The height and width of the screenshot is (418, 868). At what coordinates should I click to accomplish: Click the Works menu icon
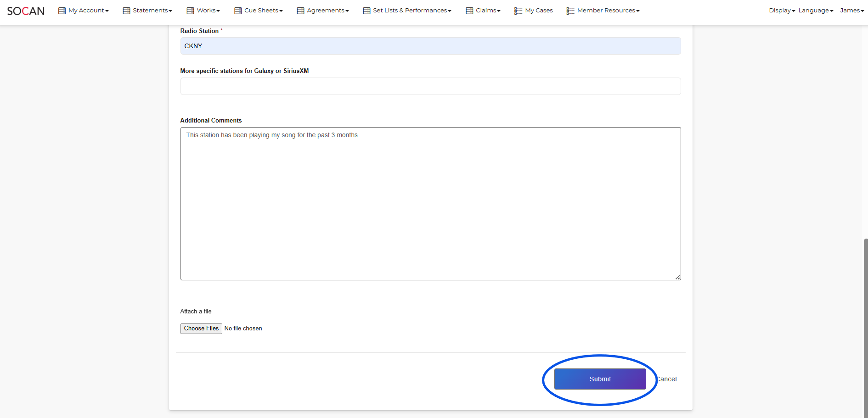[x=190, y=11]
